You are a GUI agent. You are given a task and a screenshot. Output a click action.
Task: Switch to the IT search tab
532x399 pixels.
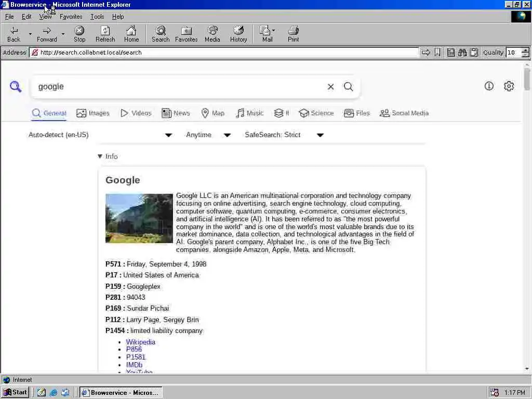281,113
